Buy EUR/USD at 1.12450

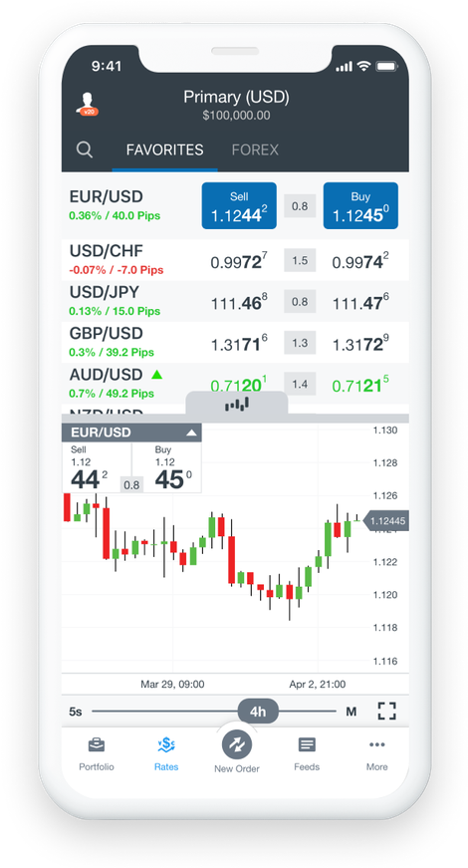(x=360, y=206)
